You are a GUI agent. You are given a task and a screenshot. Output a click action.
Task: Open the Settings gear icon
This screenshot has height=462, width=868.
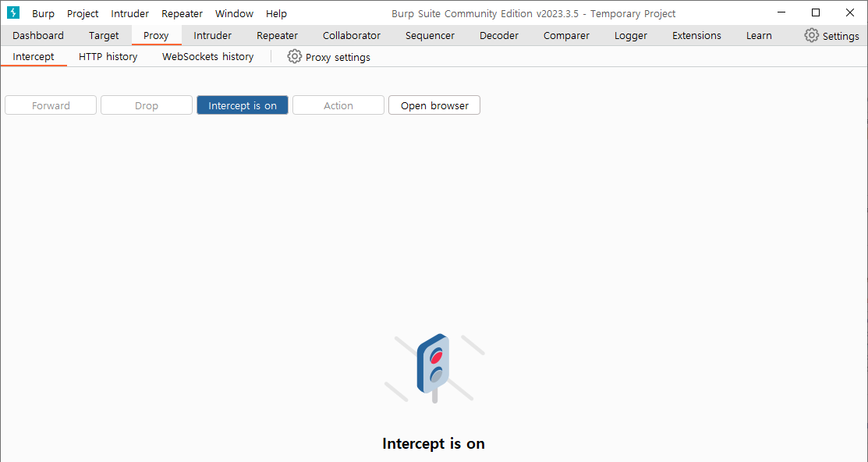click(812, 35)
